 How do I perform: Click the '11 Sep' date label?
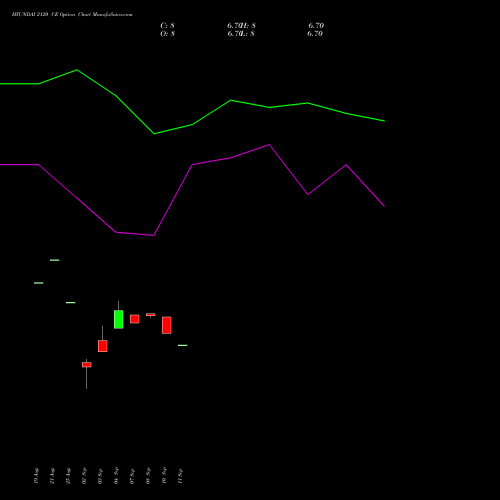pos(180,476)
